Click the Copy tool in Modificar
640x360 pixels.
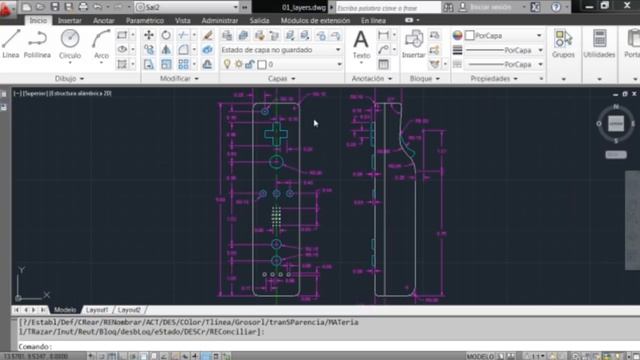pyautogui.click(x=149, y=50)
